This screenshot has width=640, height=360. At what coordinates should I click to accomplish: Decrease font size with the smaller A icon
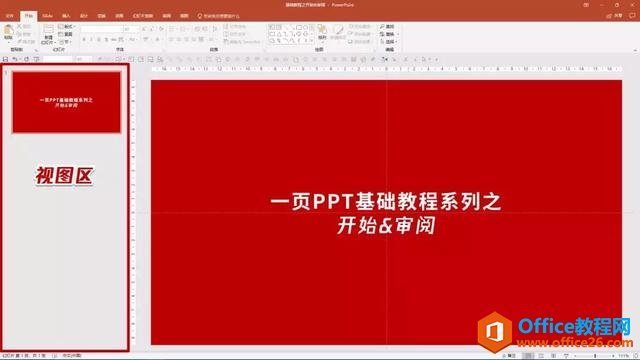pos(152,29)
